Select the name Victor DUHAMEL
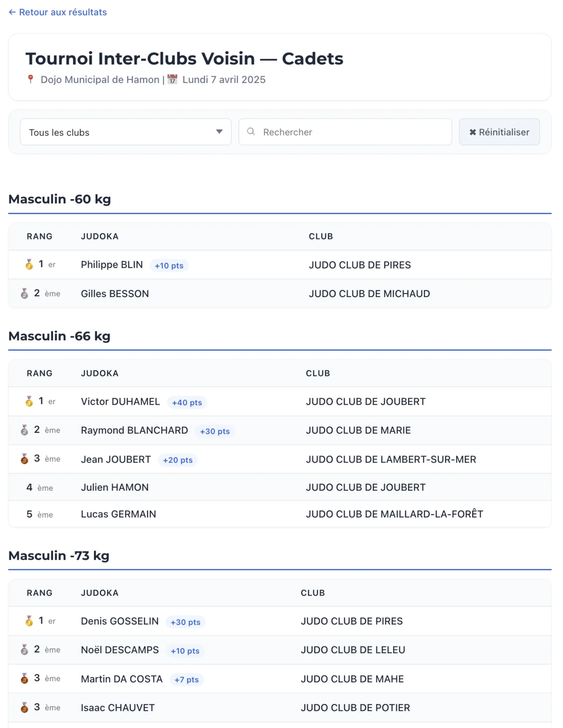Image resolution: width=563 pixels, height=728 pixels. (120, 402)
